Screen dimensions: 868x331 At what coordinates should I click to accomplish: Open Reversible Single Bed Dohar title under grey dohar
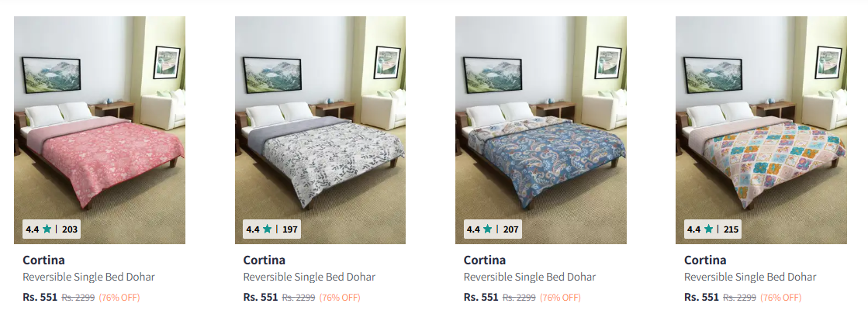pyautogui.click(x=309, y=278)
